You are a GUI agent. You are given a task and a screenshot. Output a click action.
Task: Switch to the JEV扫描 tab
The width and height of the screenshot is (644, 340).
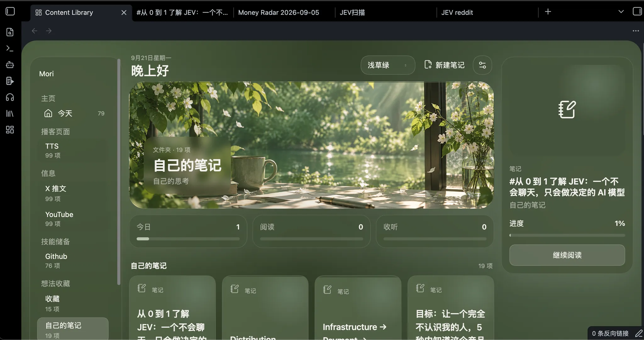[x=352, y=13]
